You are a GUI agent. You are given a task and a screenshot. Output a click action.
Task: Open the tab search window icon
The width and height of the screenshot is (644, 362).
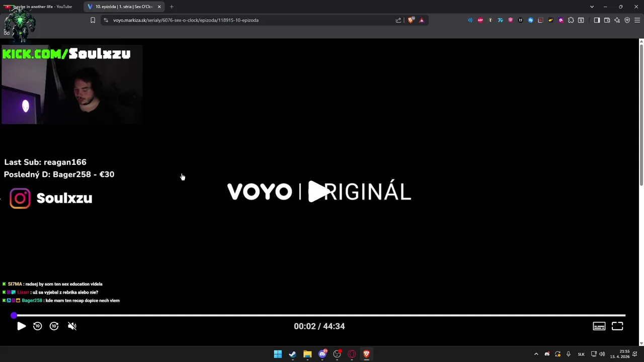pyautogui.click(x=581, y=20)
